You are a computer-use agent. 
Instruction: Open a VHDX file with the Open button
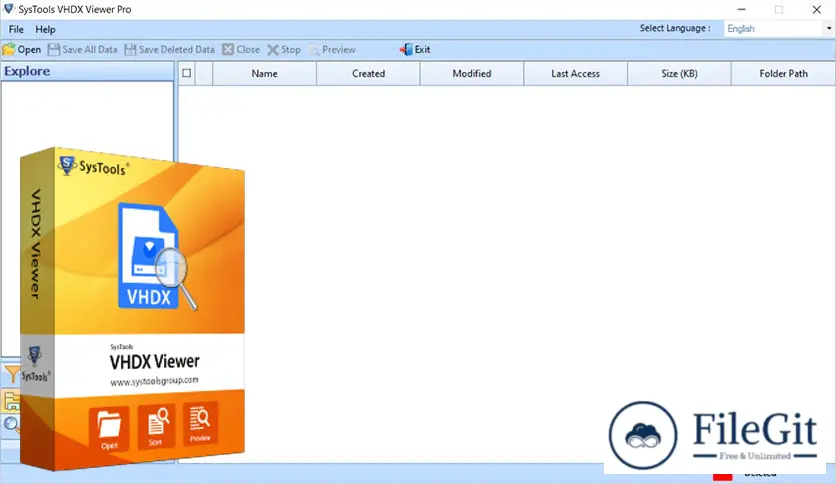(22, 50)
